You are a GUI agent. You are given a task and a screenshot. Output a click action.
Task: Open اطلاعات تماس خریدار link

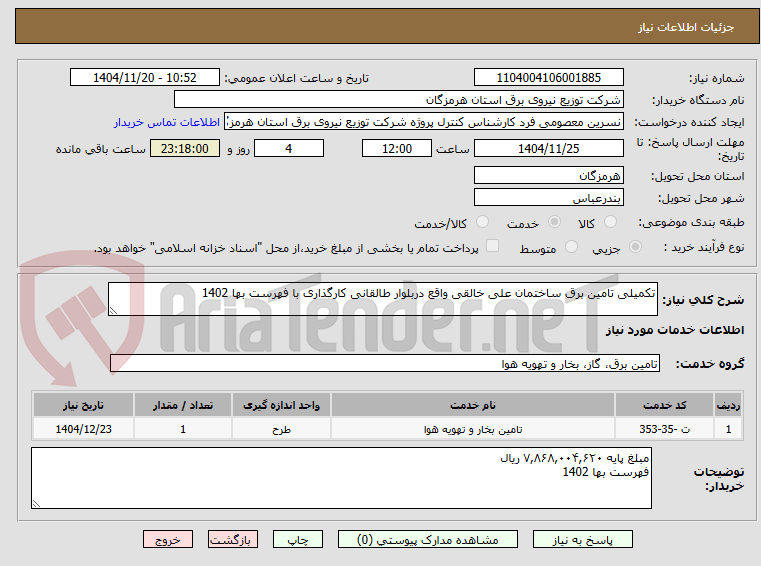167,122
